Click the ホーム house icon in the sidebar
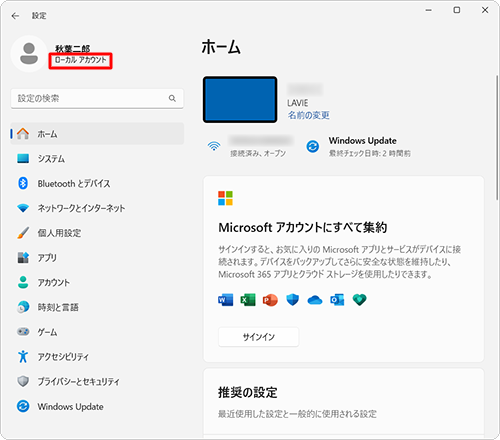The height and width of the screenshot is (440, 500). coord(23,134)
